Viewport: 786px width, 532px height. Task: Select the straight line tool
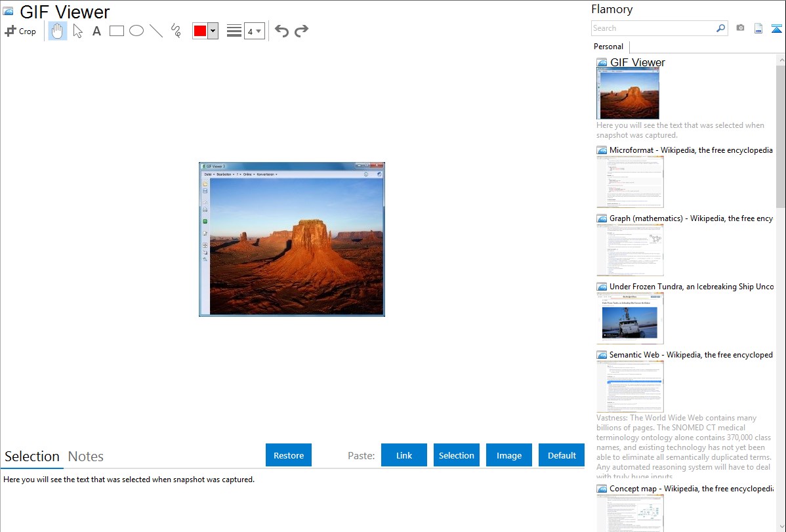point(156,31)
